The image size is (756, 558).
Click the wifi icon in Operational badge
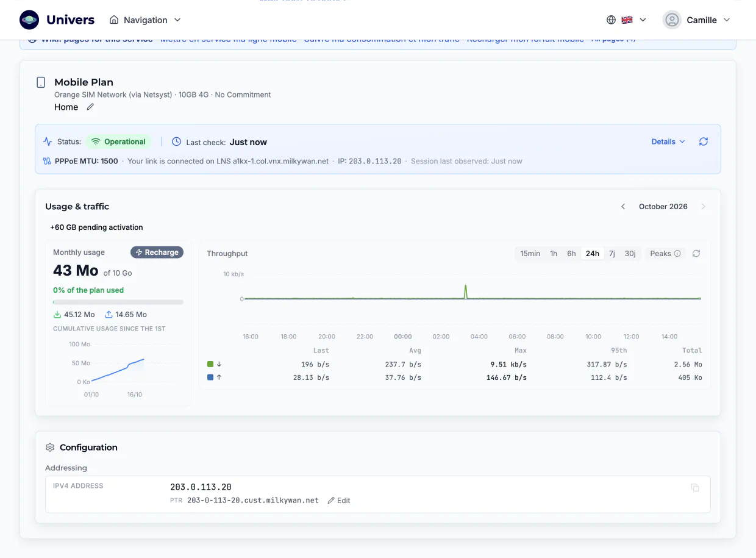coord(96,141)
